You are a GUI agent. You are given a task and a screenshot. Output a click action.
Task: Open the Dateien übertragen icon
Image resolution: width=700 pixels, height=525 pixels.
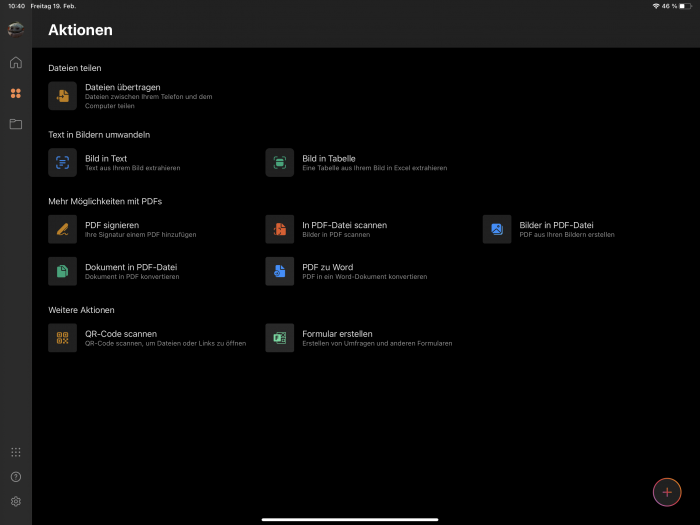[62, 95]
